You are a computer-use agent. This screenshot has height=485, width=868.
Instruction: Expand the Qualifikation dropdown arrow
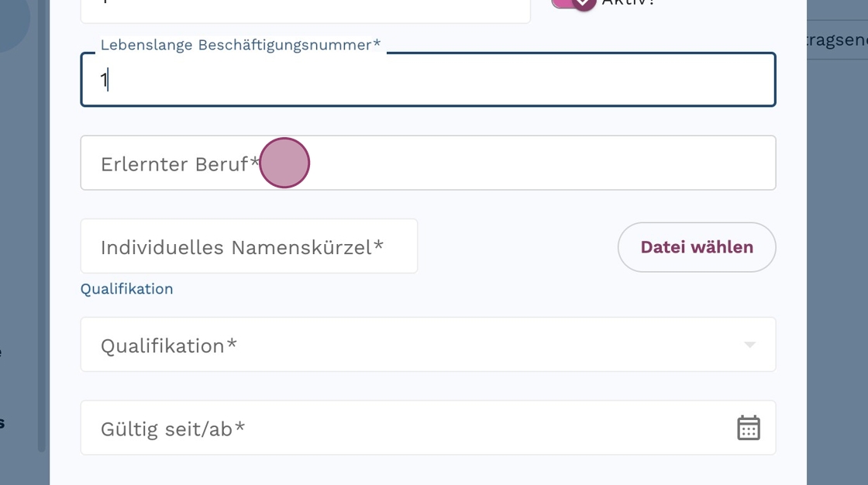tap(749, 345)
